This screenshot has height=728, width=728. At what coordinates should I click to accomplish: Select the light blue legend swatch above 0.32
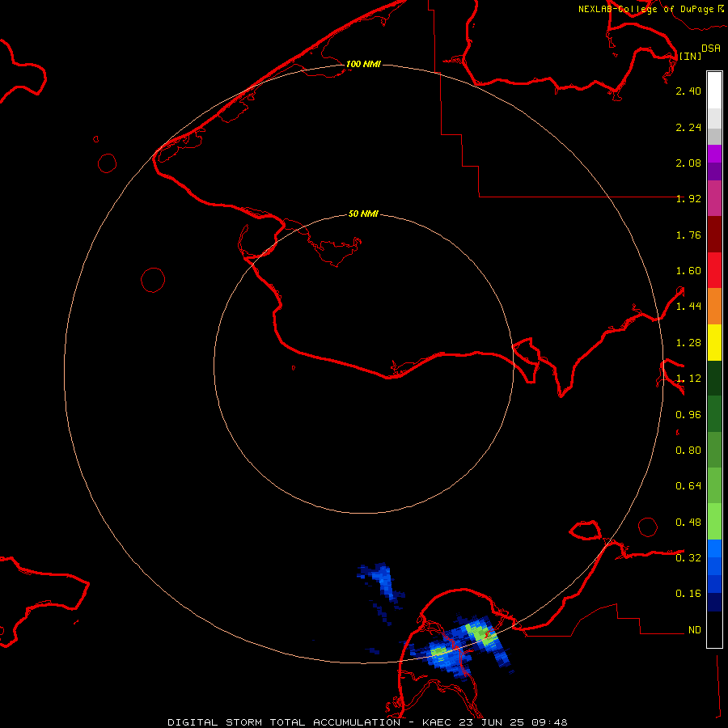click(714, 548)
